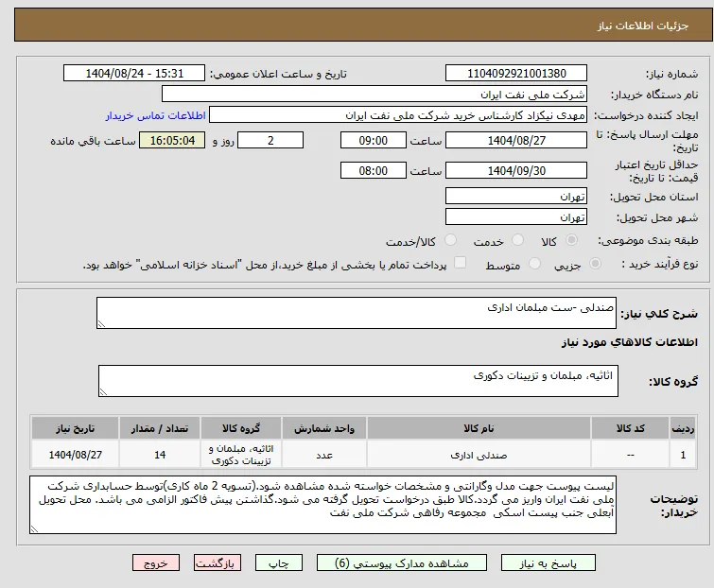Click the remaining days field showing 2
Screen dimensions: 714x588
[270, 140]
